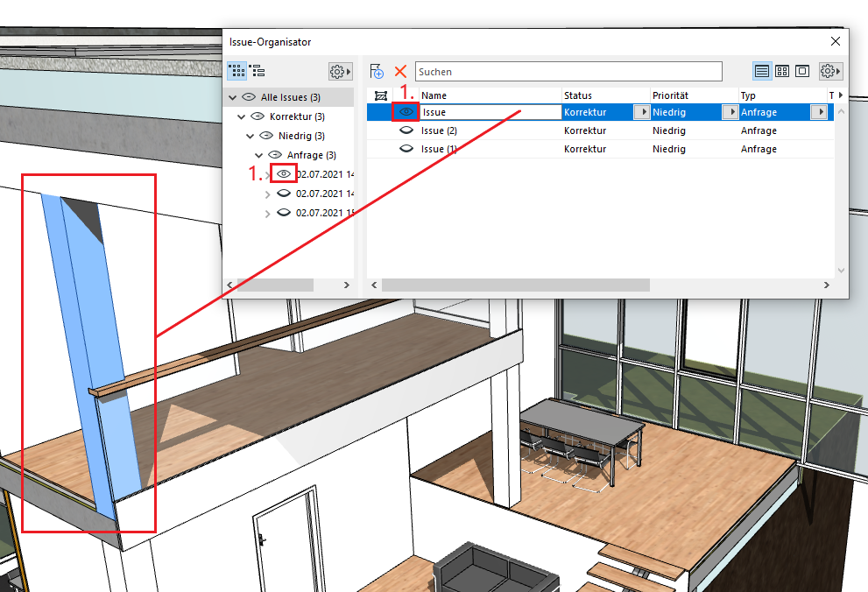Viewport: 868px width, 592px height.
Task: Click the New Issue icon beside delete
Action: [x=378, y=71]
